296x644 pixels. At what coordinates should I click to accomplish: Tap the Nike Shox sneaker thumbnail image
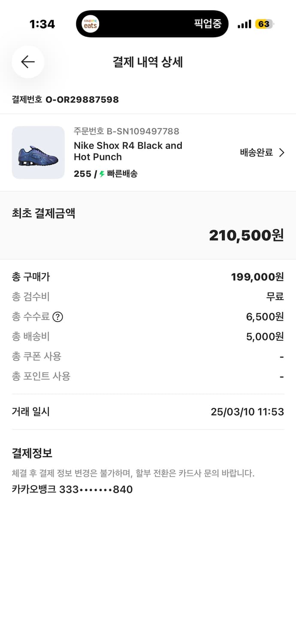click(x=38, y=152)
